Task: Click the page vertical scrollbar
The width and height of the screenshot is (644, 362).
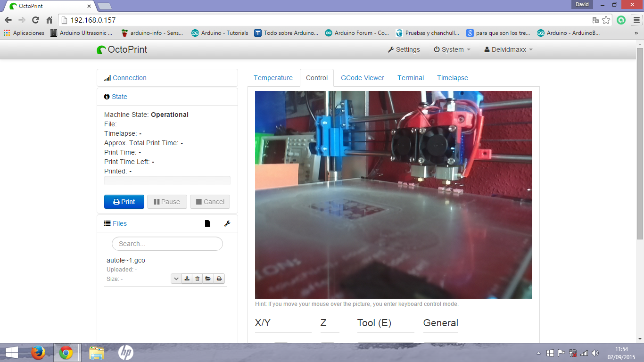Action: (640, 143)
